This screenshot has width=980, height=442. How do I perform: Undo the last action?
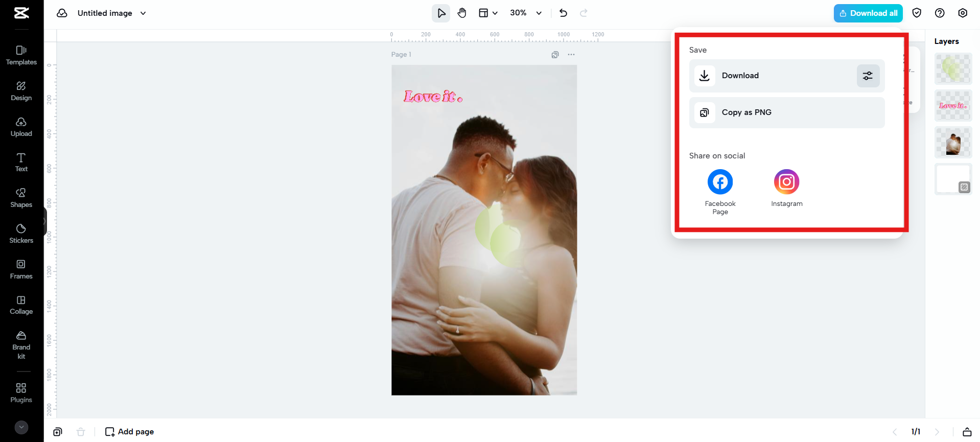tap(563, 13)
